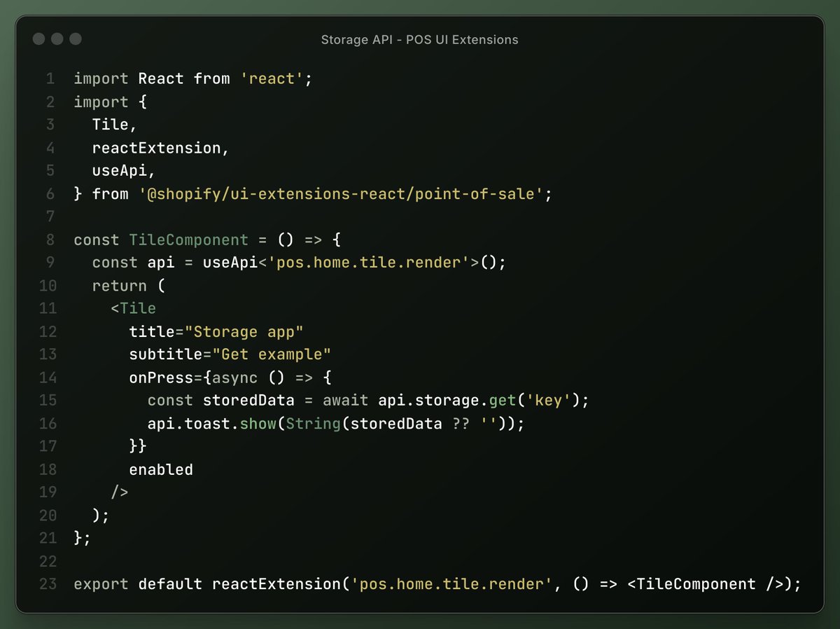The image size is (840, 629).
Task: Click the rightmost gray window control dot
Action: point(76,39)
